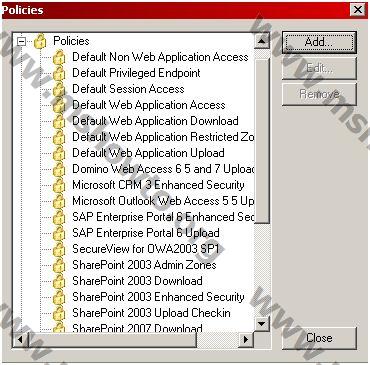
Task: Click the horizontal scrollbar right arrow
Action: [246, 340]
